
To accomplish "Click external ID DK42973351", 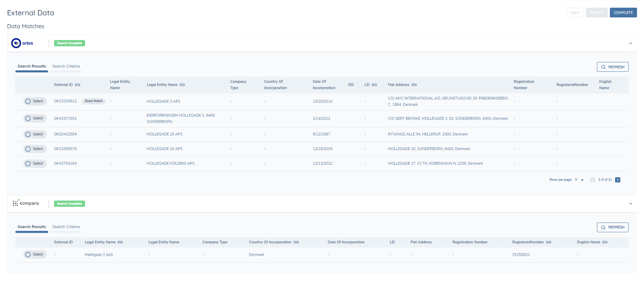I will 66,118.
